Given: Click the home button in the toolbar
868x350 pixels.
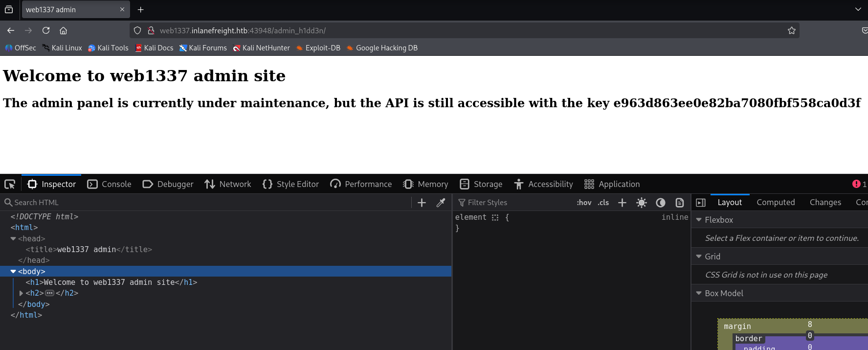Looking at the screenshot, I should pyautogui.click(x=63, y=30).
